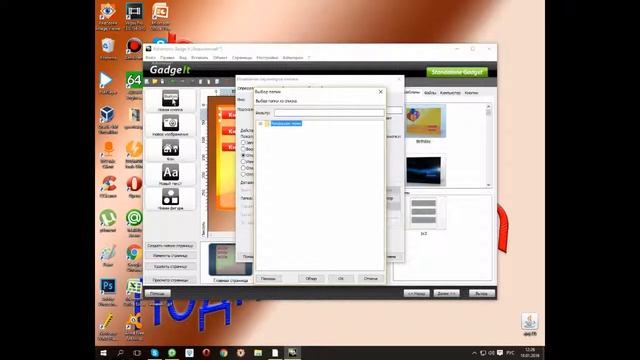This screenshot has height=360, width=640.
Task: Open the VirtualBox cube desktop icon
Action: 108,119
